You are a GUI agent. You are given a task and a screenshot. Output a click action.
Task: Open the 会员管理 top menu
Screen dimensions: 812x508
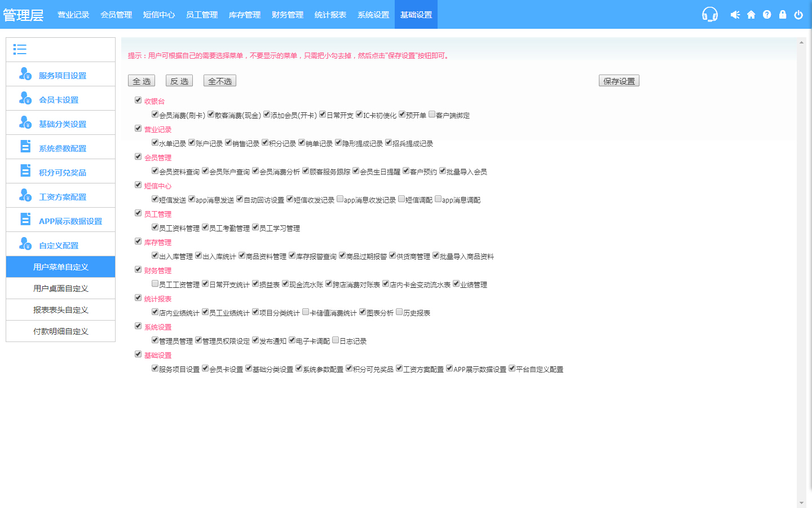[116, 15]
